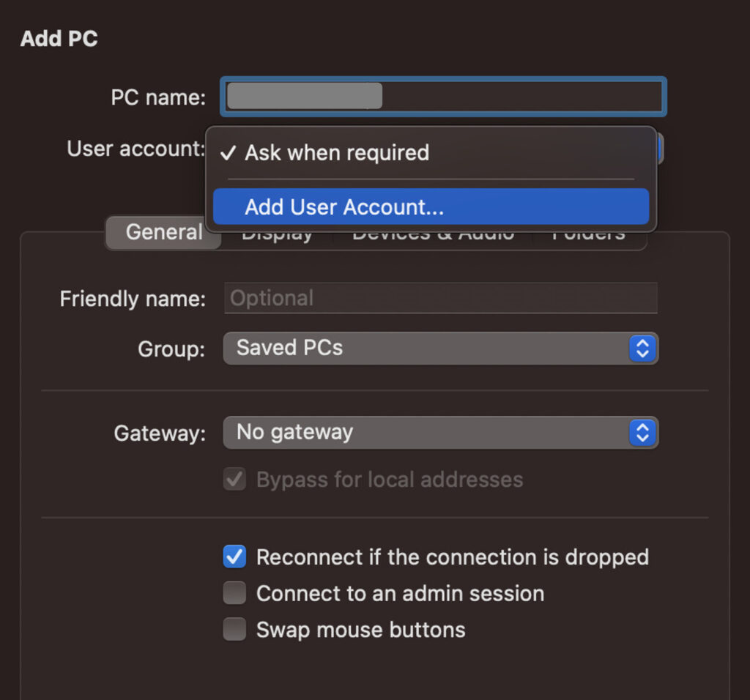The width and height of the screenshot is (750, 700).
Task: Open the Folders tab
Action: coord(588,237)
